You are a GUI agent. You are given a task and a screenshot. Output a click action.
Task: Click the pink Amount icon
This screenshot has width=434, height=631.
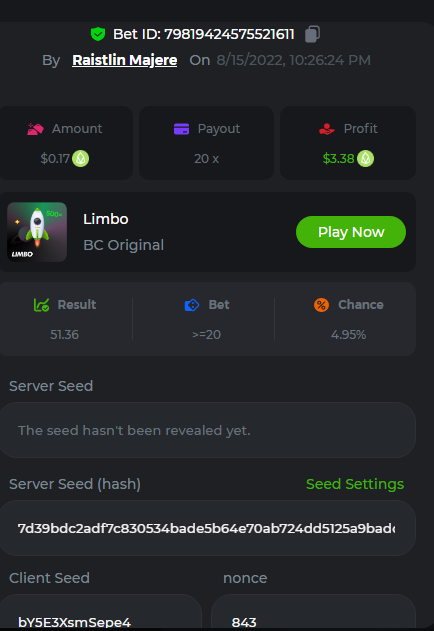pyautogui.click(x=35, y=129)
